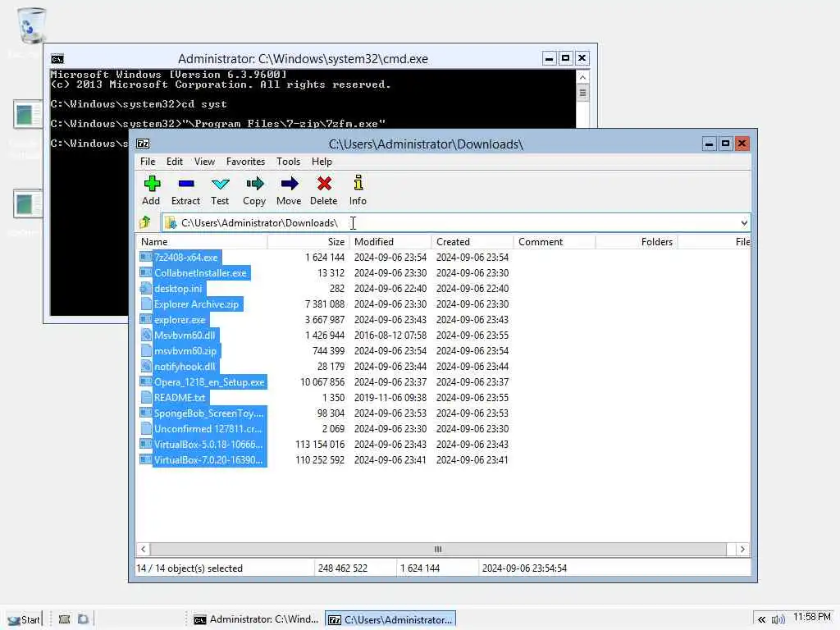Sort files by Size column
Screen dimensions: 840x630
click(308, 242)
